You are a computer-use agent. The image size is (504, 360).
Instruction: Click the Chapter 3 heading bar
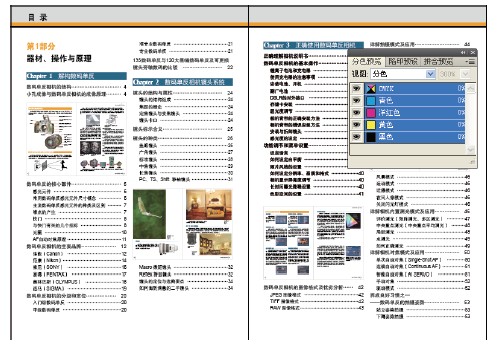click(x=313, y=45)
